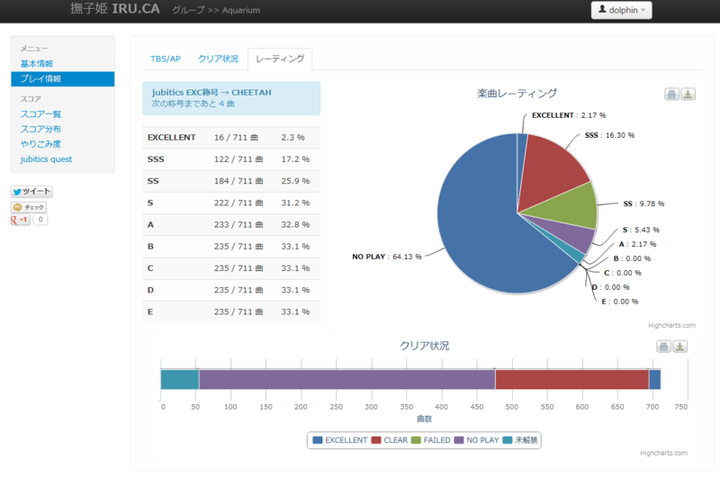Toggle NO PLAY series in bar chart legend

(x=476, y=440)
